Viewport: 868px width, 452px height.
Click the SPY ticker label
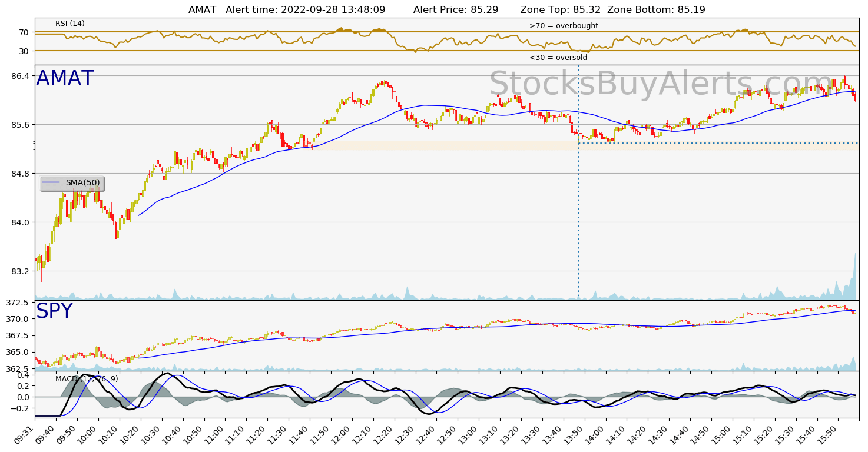coord(54,311)
